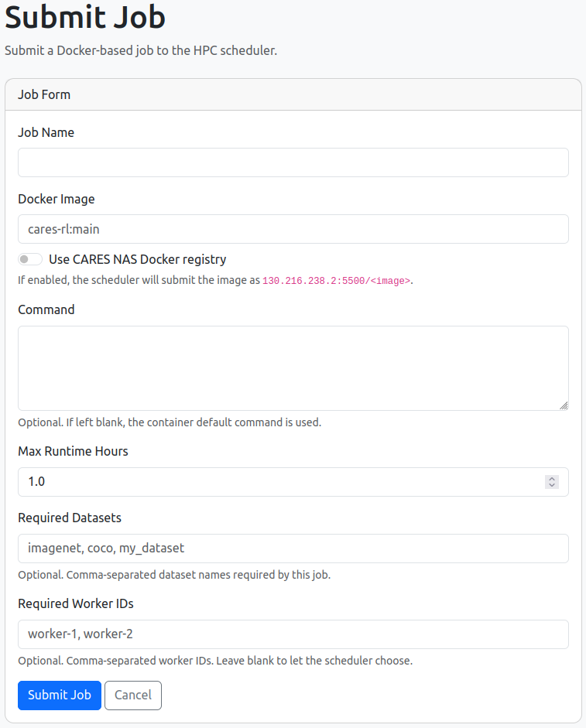The width and height of the screenshot is (586, 728).
Task: Click the pink registry address code text
Action: coord(337,281)
